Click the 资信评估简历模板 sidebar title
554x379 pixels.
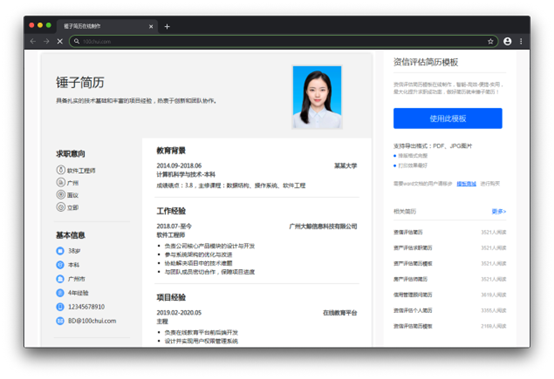(426, 62)
